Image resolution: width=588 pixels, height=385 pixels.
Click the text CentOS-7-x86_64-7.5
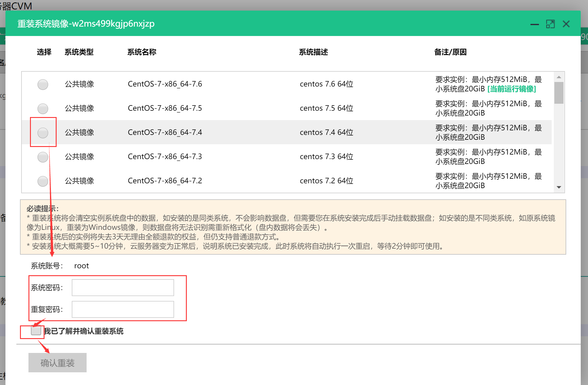point(165,108)
